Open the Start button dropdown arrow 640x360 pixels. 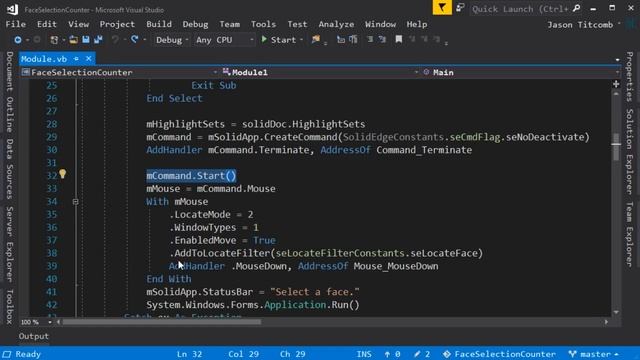[x=301, y=40]
